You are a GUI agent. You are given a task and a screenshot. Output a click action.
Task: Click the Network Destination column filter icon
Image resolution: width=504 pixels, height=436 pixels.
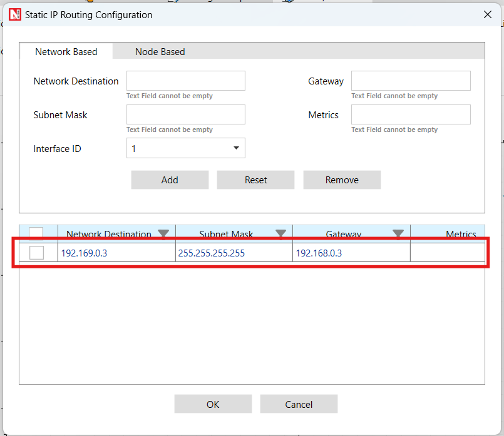coord(163,235)
